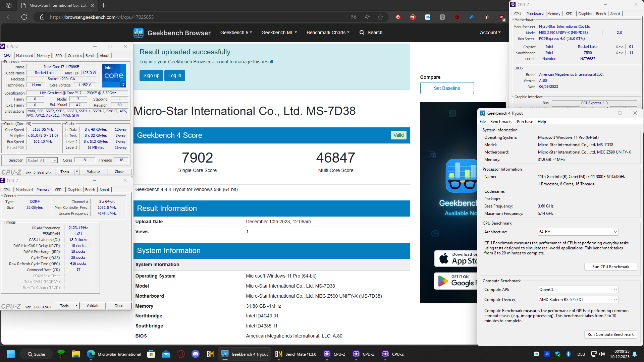Click the Log in button
This screenshot has width=644, height=362.
(175, 75)
